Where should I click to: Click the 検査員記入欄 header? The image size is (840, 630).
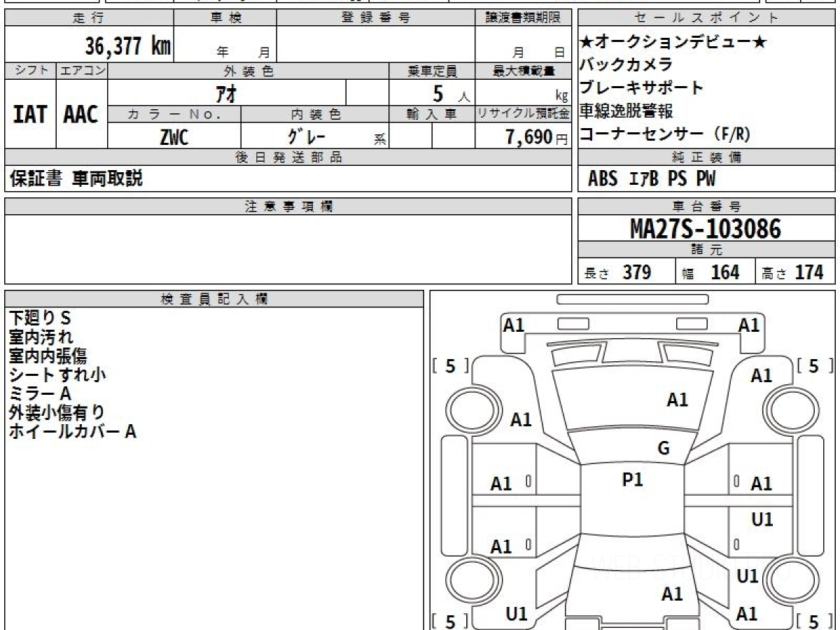[x=214, y=299]
